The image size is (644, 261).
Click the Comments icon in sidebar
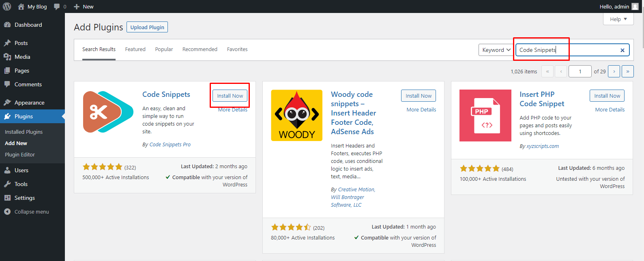(x=7, y=84)
